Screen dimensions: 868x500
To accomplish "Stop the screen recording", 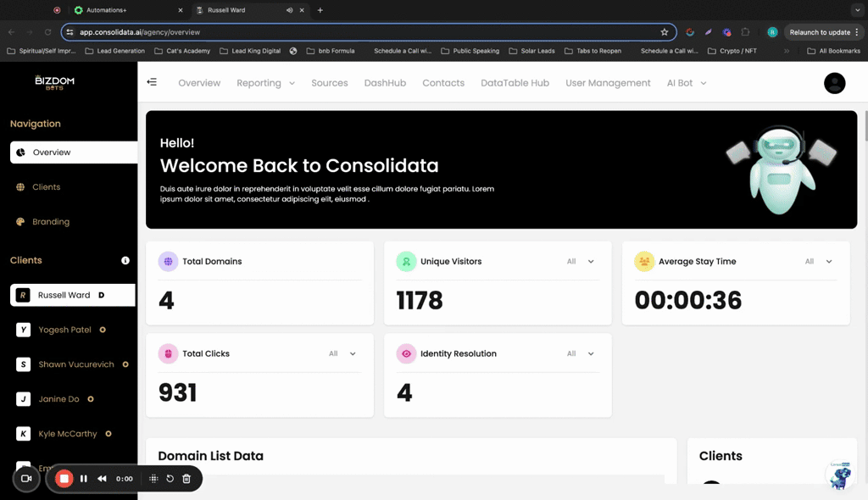I will (x=64, y=479).
